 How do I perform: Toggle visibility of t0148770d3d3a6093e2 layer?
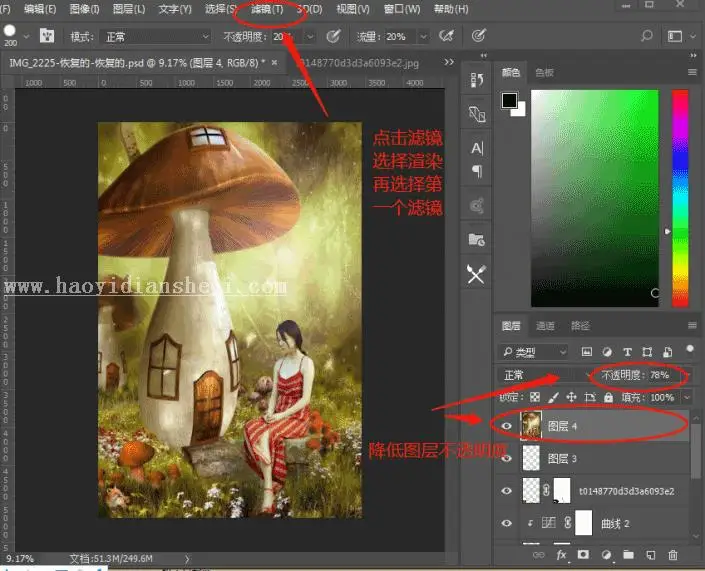[x=507, y=491]
